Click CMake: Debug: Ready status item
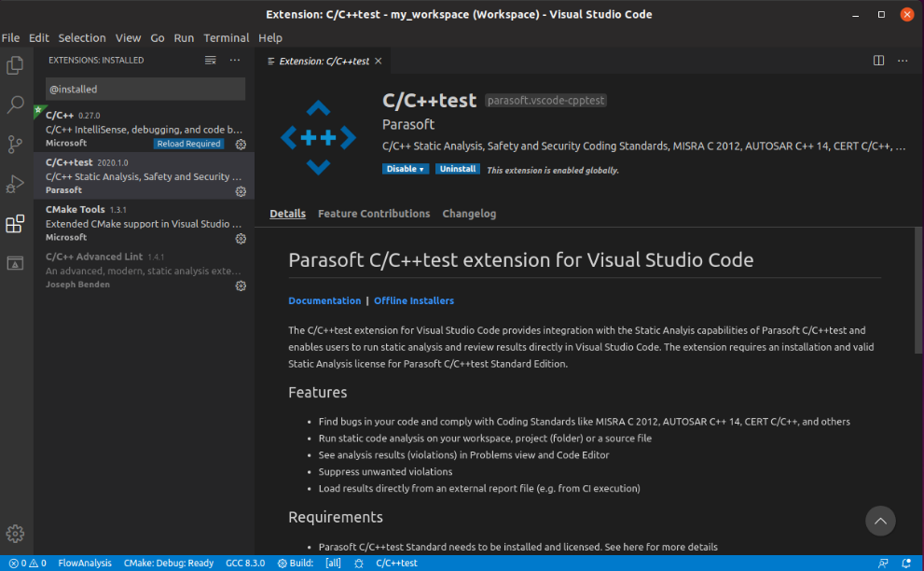The height and width of the screenshot is (571, 924). click(169, 563)
